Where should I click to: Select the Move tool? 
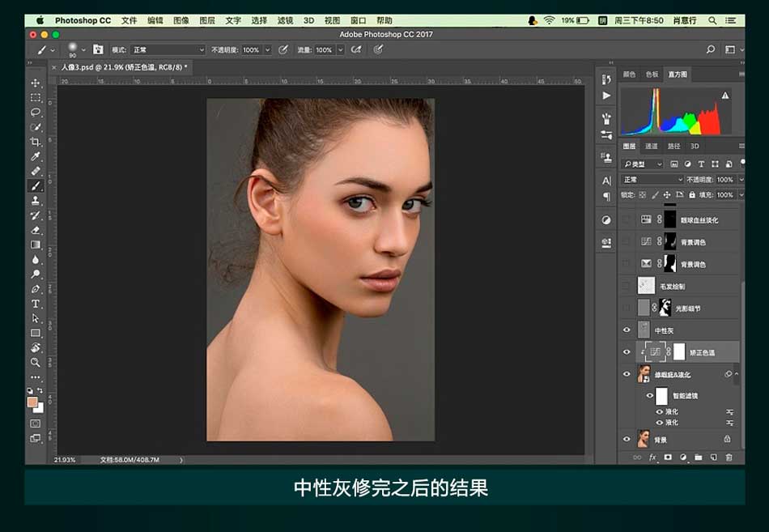click(36, 83)
